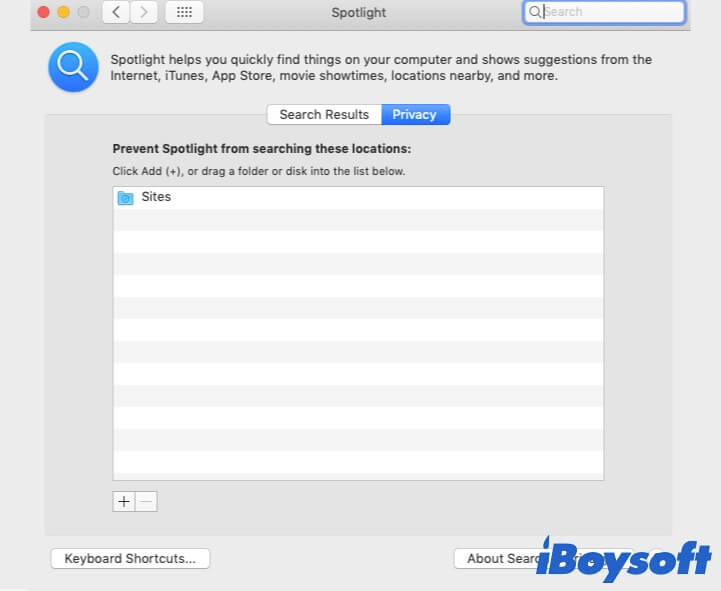Click the gray zoom window button
Image resolution: width=721 pixels, height=591 pixels.
[83, 12]
